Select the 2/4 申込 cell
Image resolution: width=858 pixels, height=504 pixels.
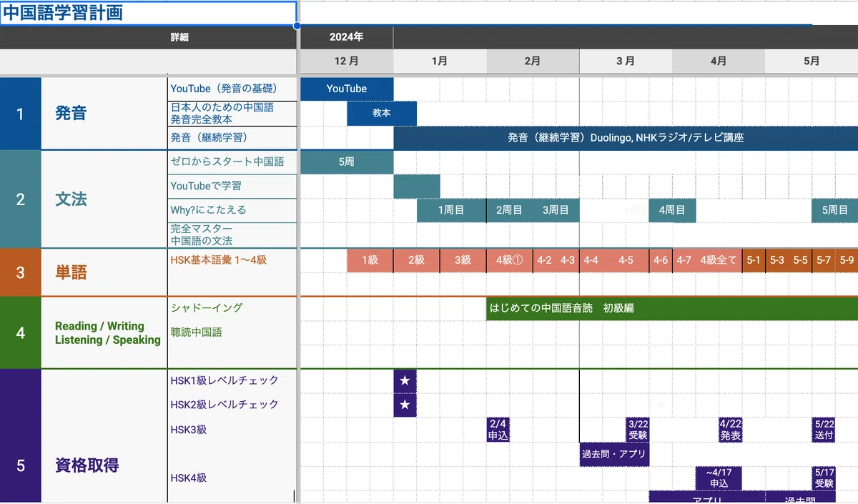coord(498,430)
